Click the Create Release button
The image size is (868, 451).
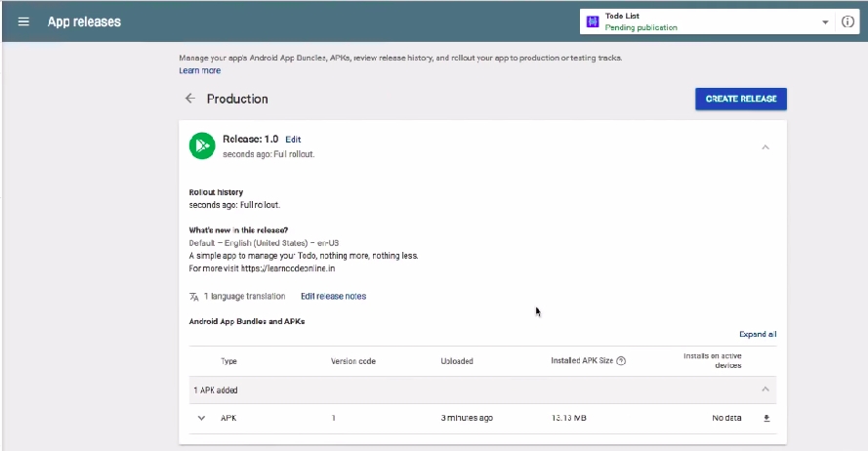tap(740, 99)
